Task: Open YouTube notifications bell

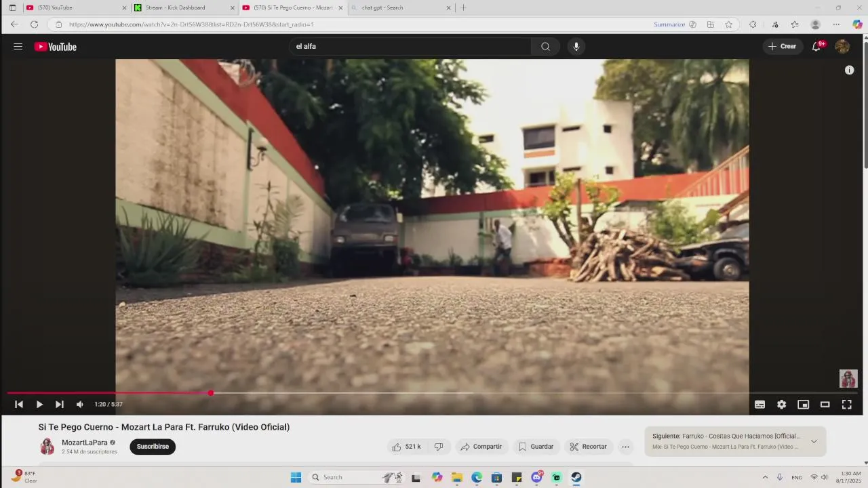Action: [x=817, y=46]
